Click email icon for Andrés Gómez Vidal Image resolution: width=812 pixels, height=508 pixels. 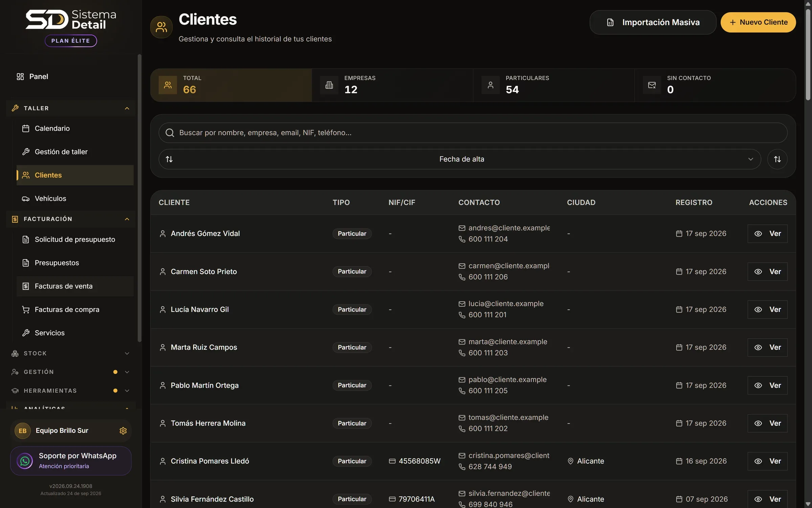click(x=462, y=228)
